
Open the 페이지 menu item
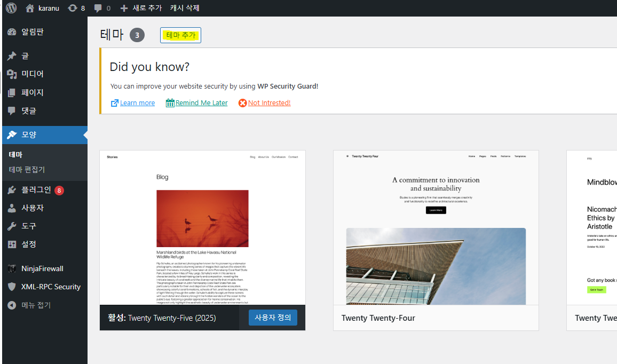[32, 92]
